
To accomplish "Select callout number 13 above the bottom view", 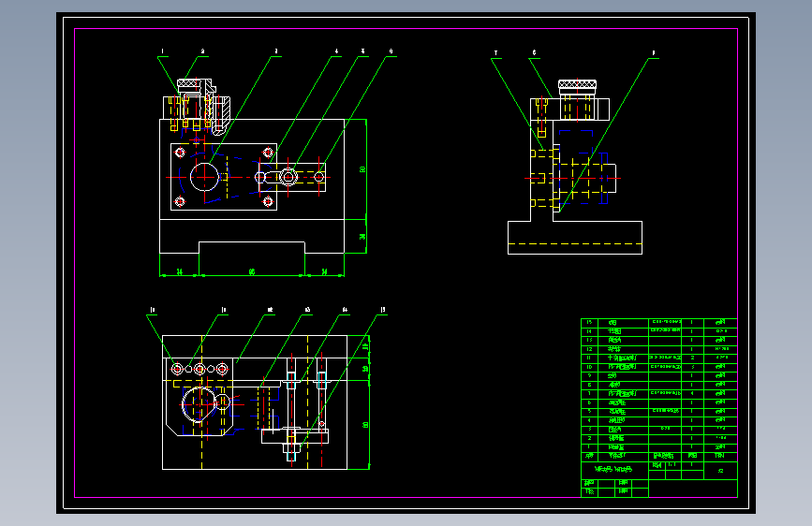I will 307,310.
